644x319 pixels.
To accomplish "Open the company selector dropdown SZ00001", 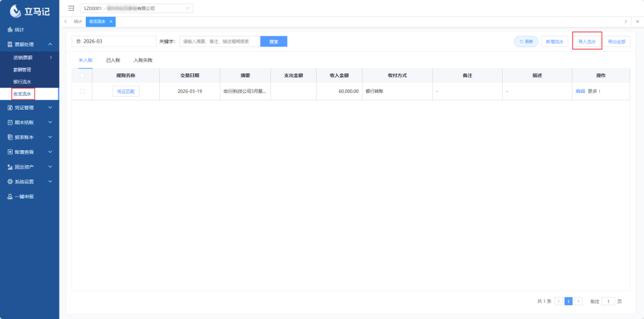I will [135, 8].
